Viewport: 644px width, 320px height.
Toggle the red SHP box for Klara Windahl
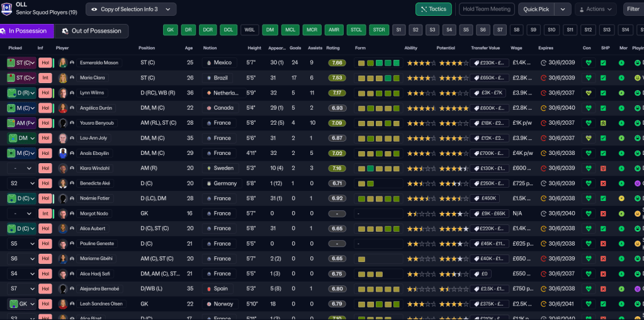[x=603, y=169]
